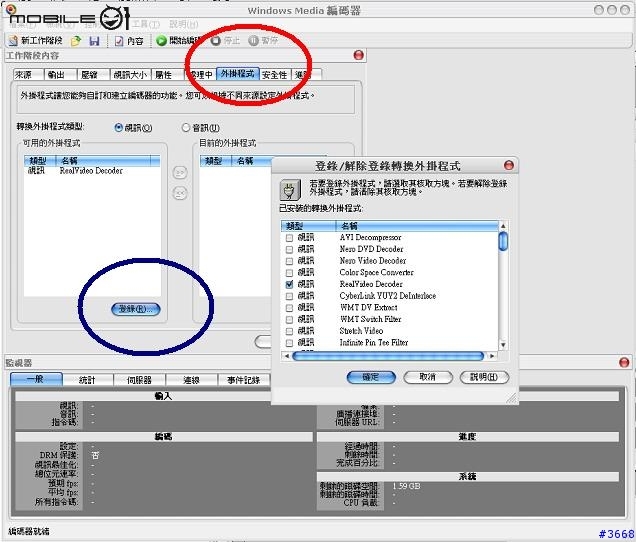
Task: Click the left arrow of the horizontal scrollbar
Action: coord(286,356)
